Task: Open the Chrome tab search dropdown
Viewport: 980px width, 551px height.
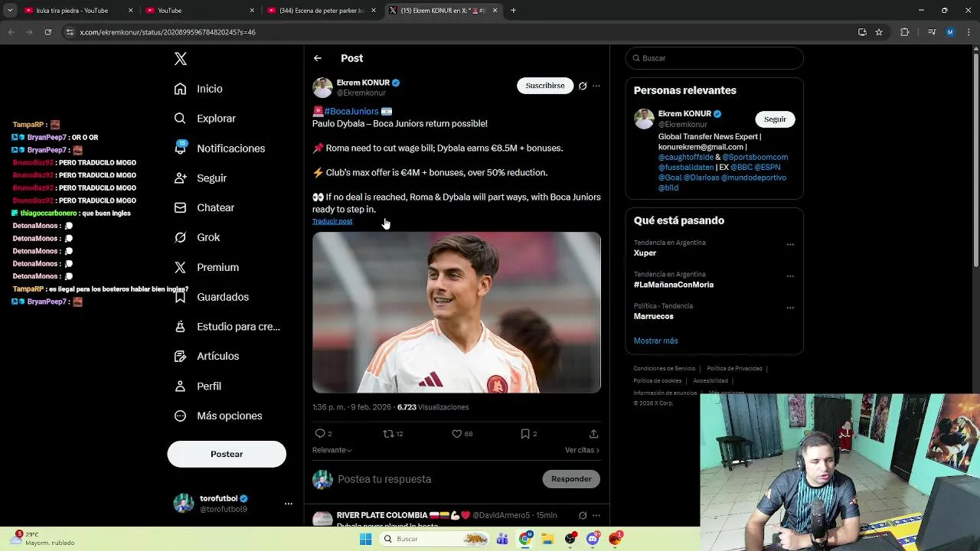Action: tap(10, 11)
